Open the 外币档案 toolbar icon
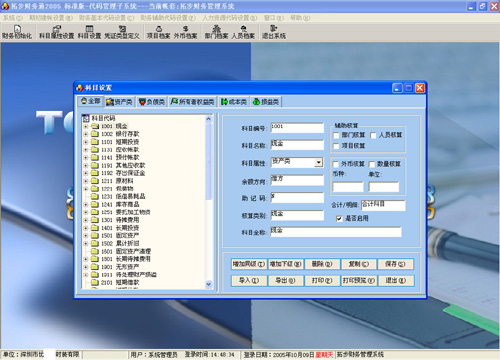 185,32
